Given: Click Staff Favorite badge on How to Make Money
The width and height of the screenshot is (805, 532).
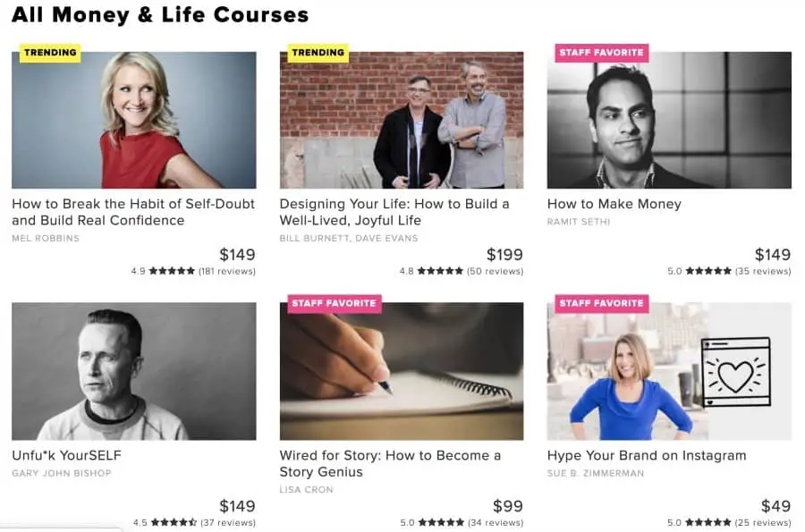Looking at the screenshot, I should (x=601, y=53).
